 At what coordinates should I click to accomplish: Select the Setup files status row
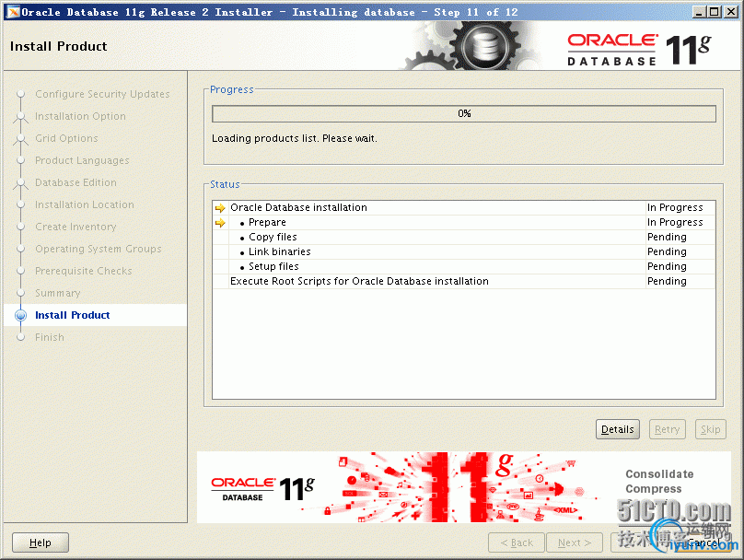pyautogui.click(x=463, y=266)
